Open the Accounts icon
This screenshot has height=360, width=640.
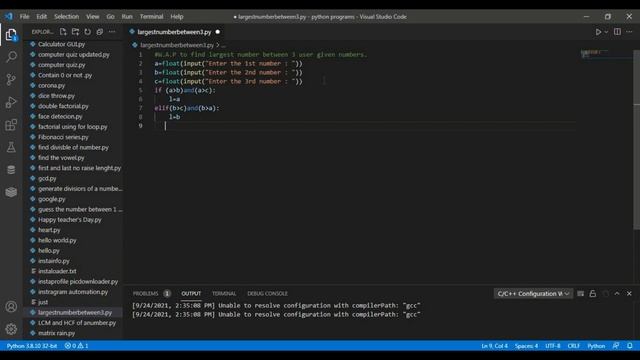[11, 307]
